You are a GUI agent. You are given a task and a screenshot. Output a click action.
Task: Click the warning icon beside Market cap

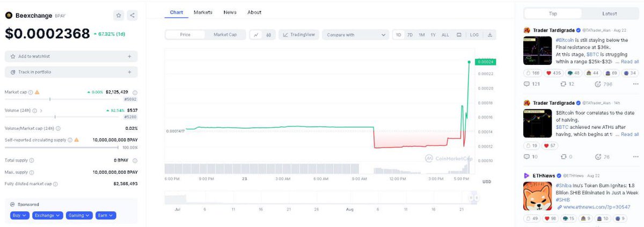tap(37, 92)
